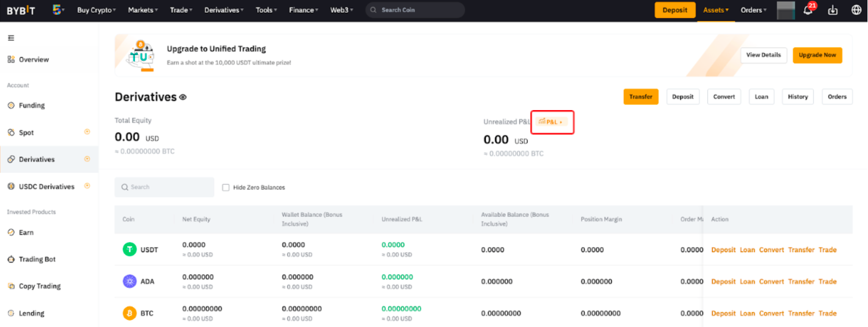
Task: Click the orange Deposit button in header
Action: (675, 10)
